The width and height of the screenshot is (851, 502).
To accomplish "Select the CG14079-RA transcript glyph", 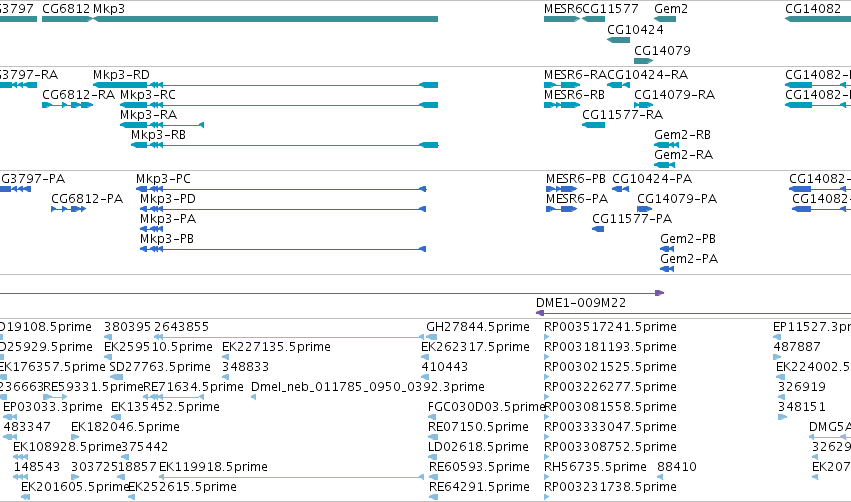I will (643, 105).
